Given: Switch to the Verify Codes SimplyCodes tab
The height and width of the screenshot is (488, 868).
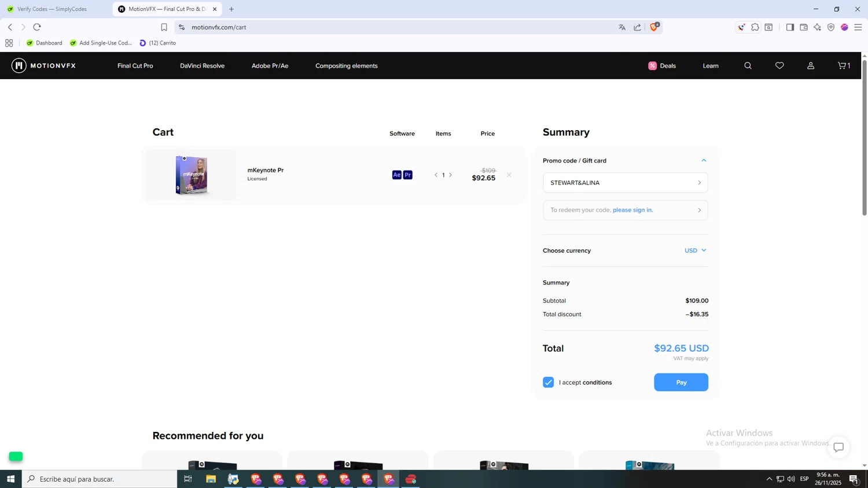Looking at the screenshot, I should [x=52, y=9].
